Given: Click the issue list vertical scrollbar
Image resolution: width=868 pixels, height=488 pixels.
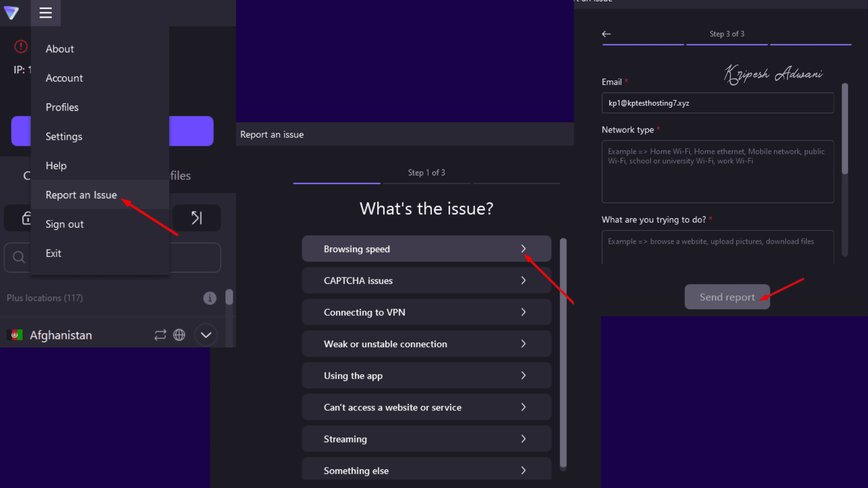Looking at the screenshot, I should coord(563,352).
